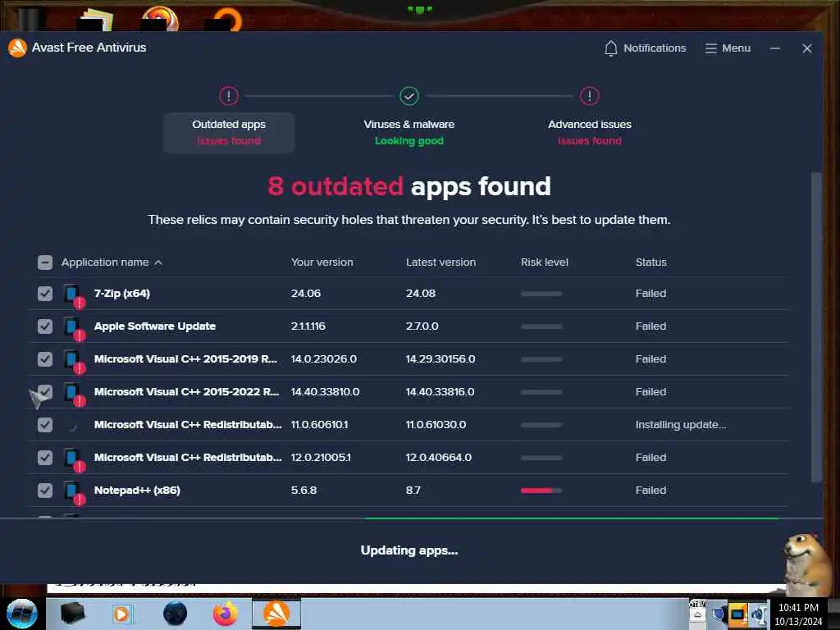Uncheck the 7-Zip (x64) checkbox
Viewport: 840px width, 630px height.
click(45, 293)
